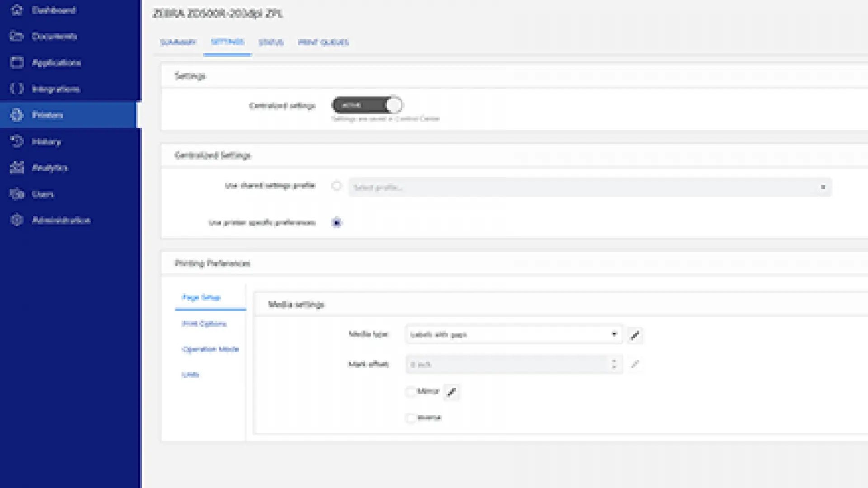The height and width of the screenshot is (488, 868).
Task: Switch to the Status tab
Action: tap(271, 42)
